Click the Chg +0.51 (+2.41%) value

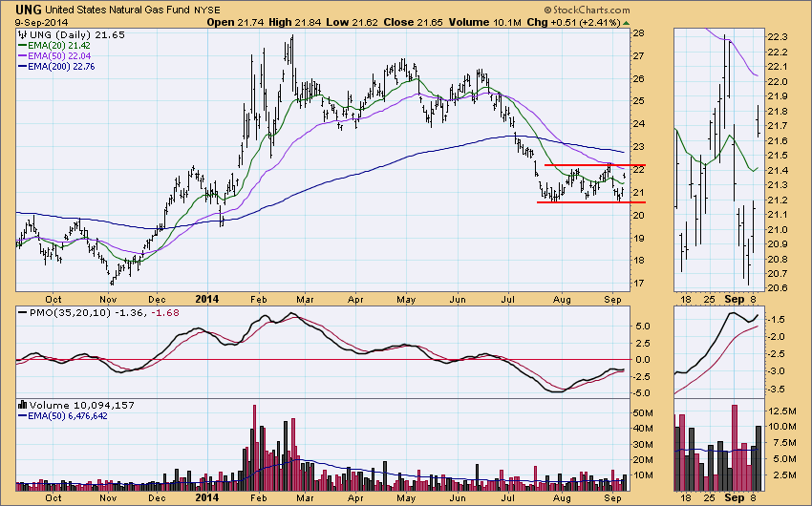pyautogui.click(x=573, y=22)
